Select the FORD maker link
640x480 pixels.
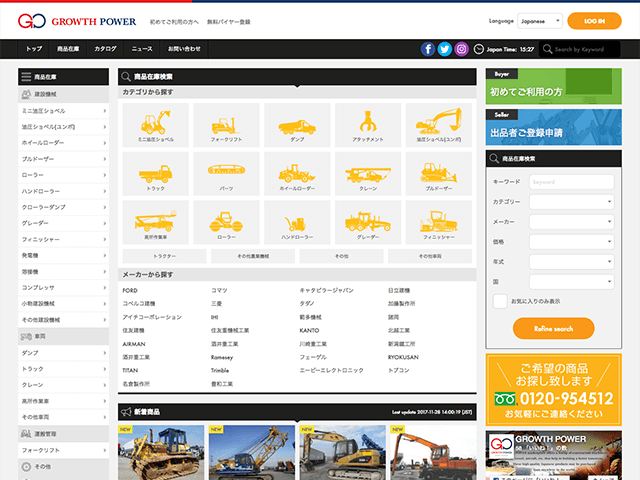(130, 290)
